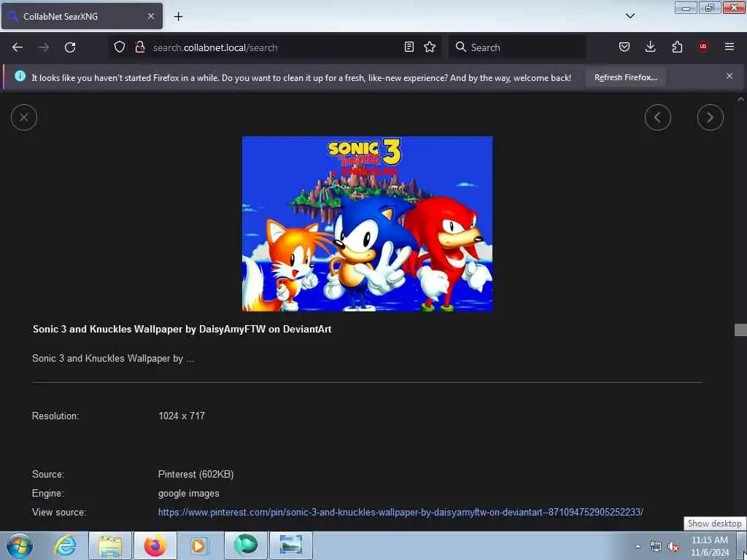This screenshot has height=560, width=747.
Task: List all tabs dropdown arrow
Action: tap(630, 16)
